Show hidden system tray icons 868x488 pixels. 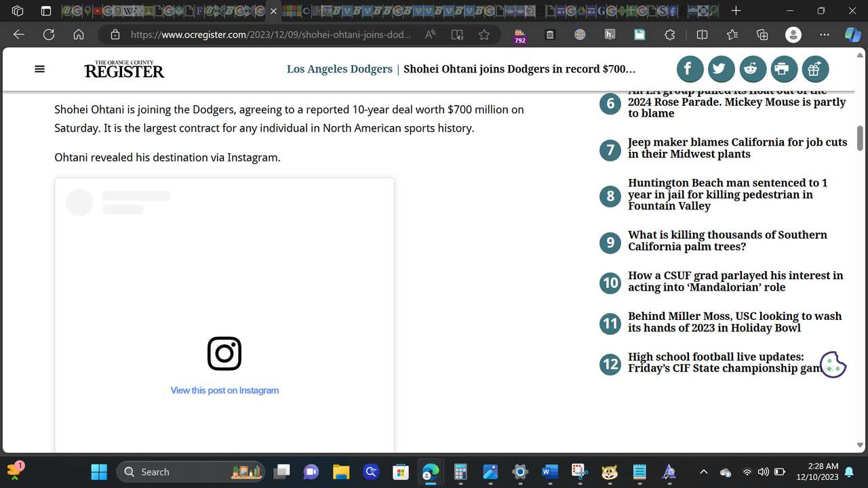click(703, 472)
